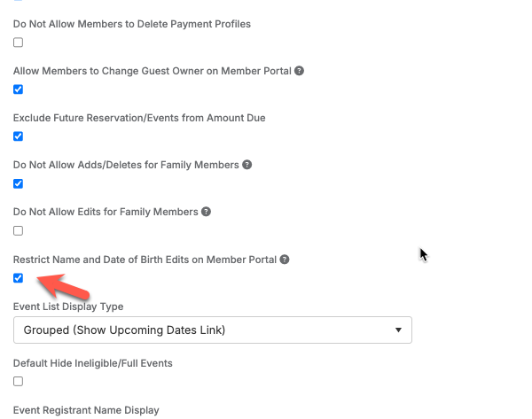This screenshot has height=419, width=532.
Task: Open help icon for Change Guest Owner setting
Action: pos(300,71)
